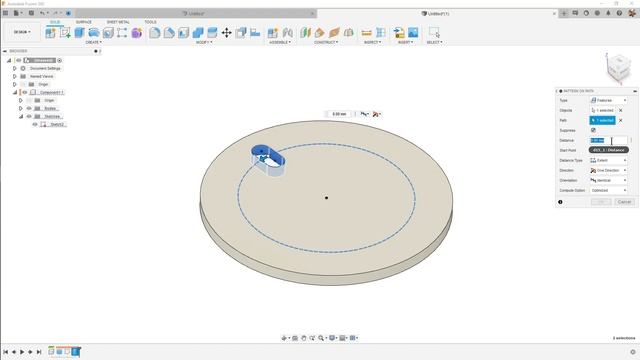Viewport: 640px width, 360px height.
Task: Select the Revolve tool
Action: coord(93,33)
